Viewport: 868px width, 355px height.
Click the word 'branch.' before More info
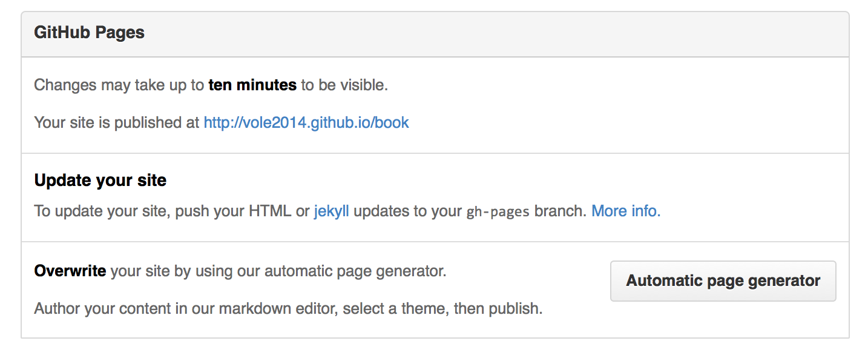click(x=561, y=211)
